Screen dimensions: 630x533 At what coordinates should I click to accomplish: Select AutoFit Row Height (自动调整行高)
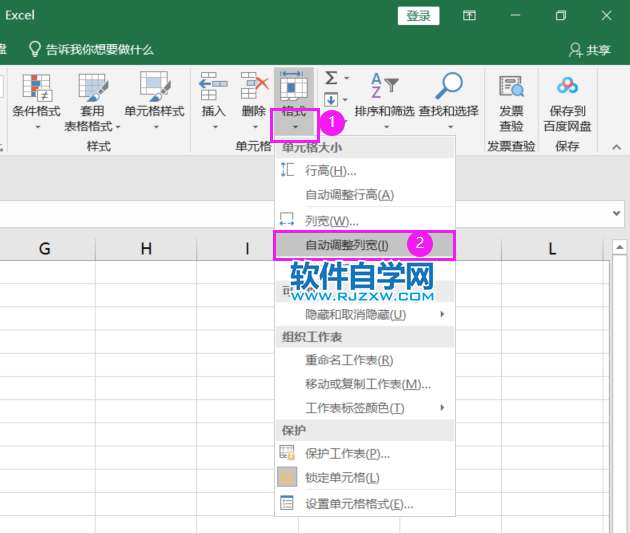pos(365,195)
